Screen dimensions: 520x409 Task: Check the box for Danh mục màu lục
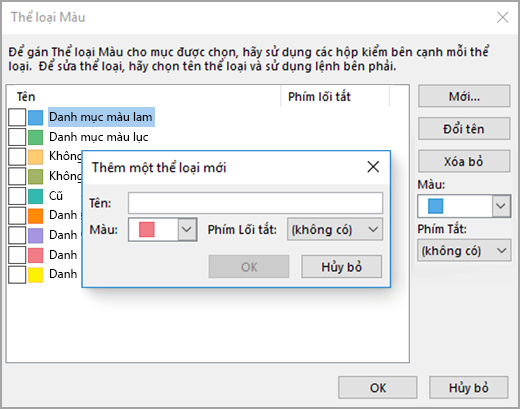(17, 137)
